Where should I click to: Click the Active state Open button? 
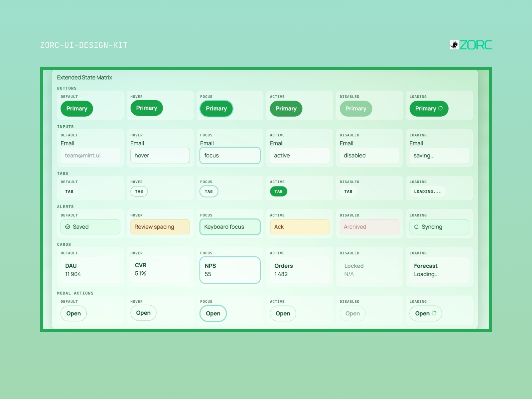[283, 314]
